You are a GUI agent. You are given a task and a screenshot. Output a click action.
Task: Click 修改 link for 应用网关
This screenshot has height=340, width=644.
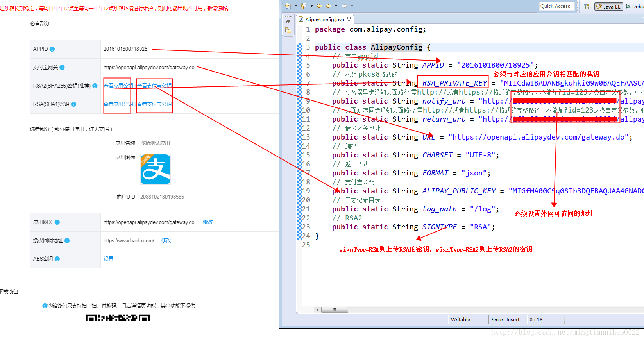[x=208, y=222]
